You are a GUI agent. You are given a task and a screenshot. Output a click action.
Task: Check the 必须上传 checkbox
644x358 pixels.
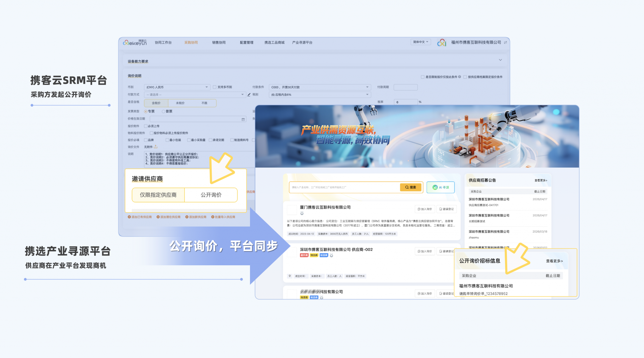click(146, 126)
